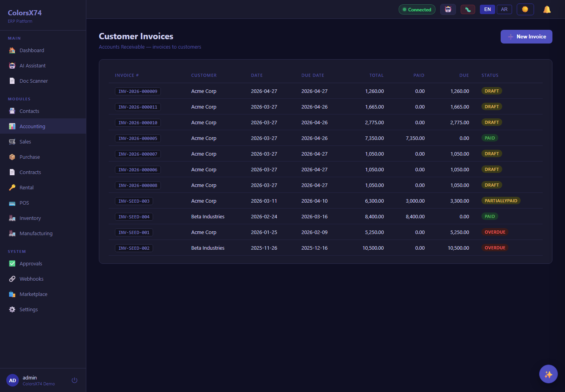
Task: Click the STATUS column header
Action: (x=490, y=75)
